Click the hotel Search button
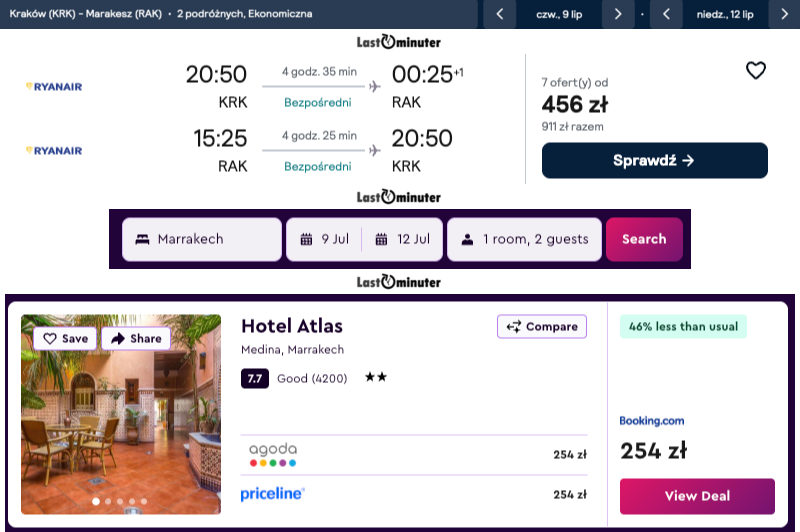800x532 pixels. point(644,239)
